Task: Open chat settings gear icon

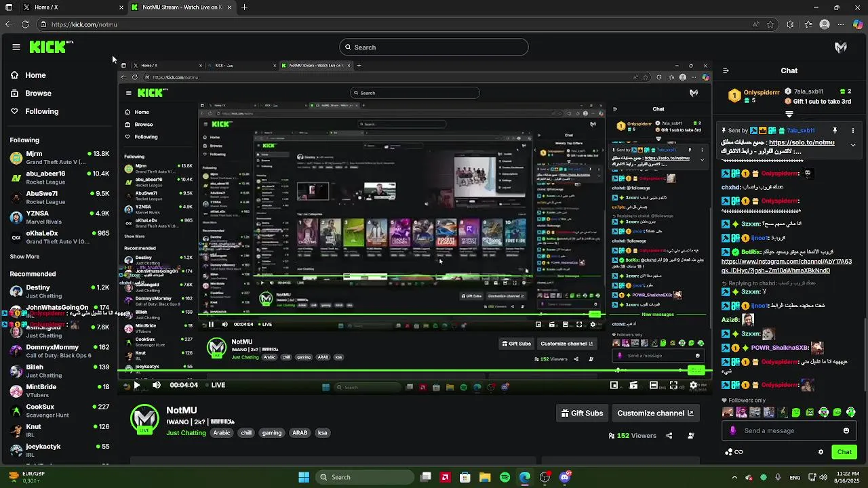Action: click(x=821, y=452)
